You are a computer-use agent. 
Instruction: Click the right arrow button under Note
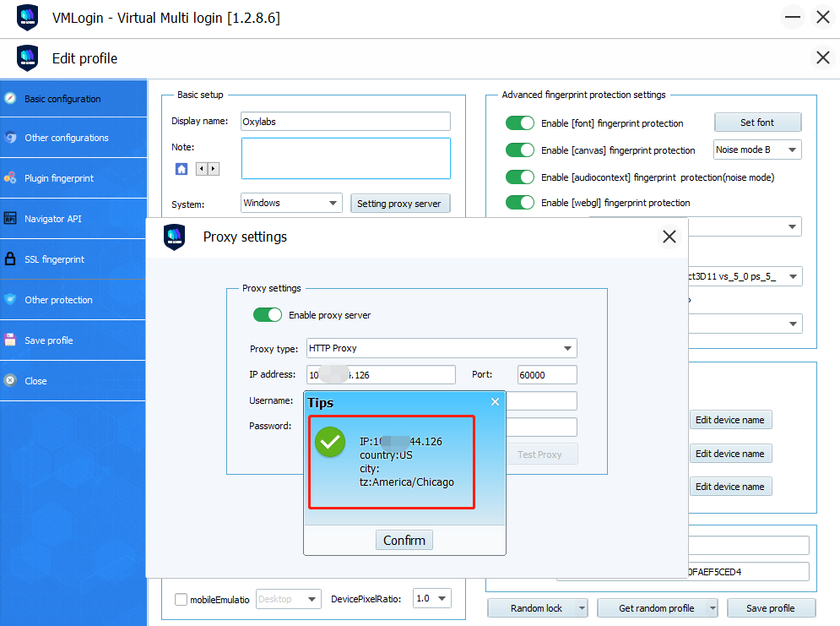(x=214, y=169)
